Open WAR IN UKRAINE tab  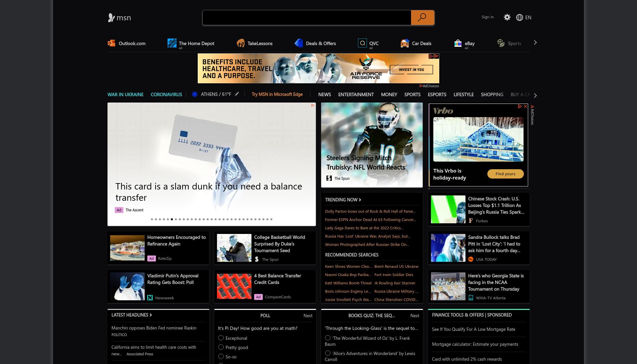tap(125, 95)
